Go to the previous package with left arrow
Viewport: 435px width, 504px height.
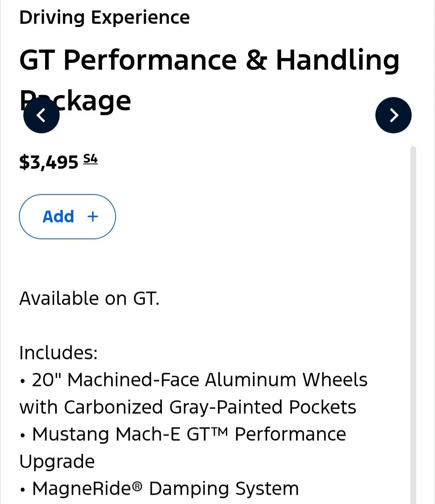point(41,115)
